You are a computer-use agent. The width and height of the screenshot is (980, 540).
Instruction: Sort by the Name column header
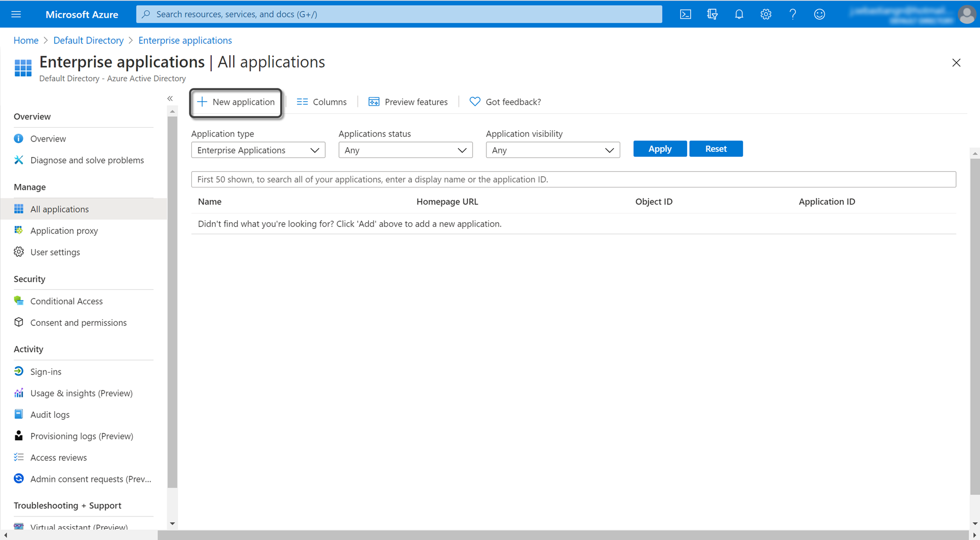(x=209, y=201)
